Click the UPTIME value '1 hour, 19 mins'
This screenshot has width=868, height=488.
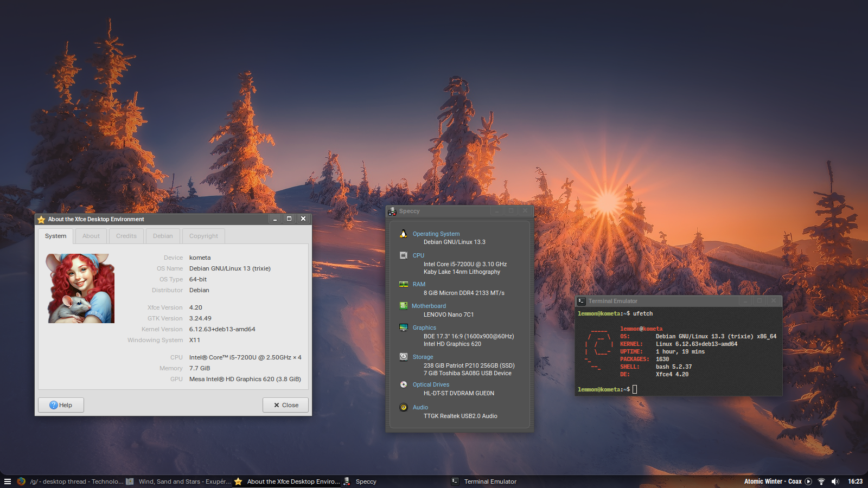pyautogui.click(x=680, y=351)
